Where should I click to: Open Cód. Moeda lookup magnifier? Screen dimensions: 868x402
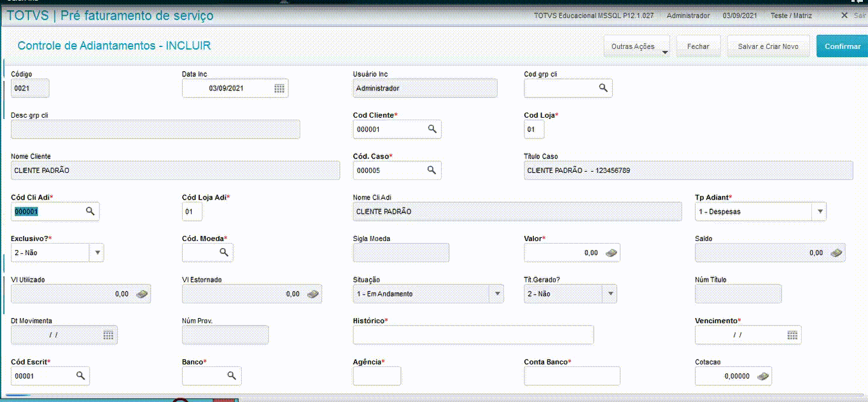[224, 252]
